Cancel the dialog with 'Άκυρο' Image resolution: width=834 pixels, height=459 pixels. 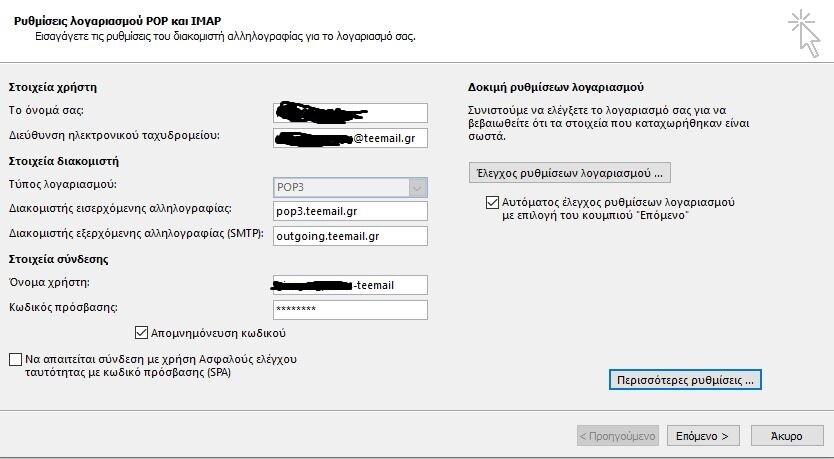(786, 436)
